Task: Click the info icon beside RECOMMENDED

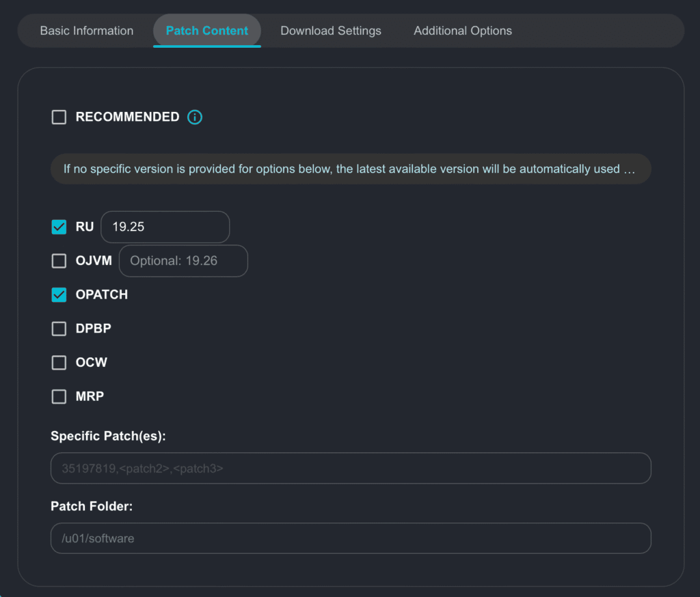Action: 195,117
